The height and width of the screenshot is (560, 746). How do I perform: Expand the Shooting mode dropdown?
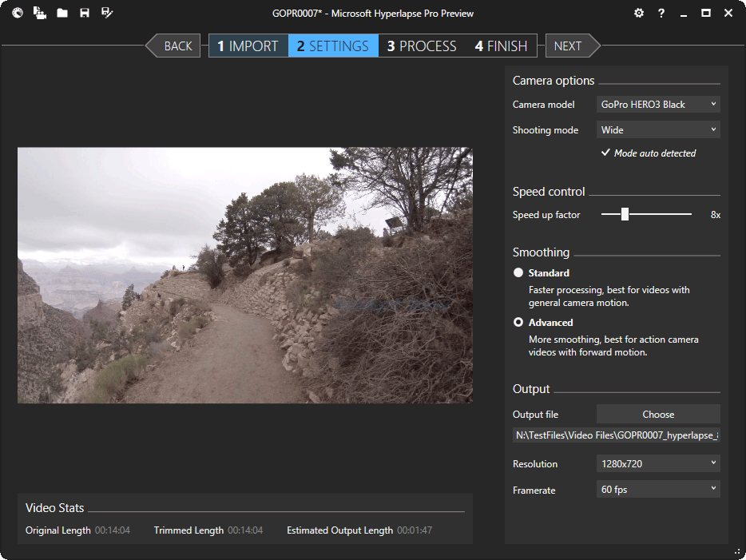click(x=658, y=130)
